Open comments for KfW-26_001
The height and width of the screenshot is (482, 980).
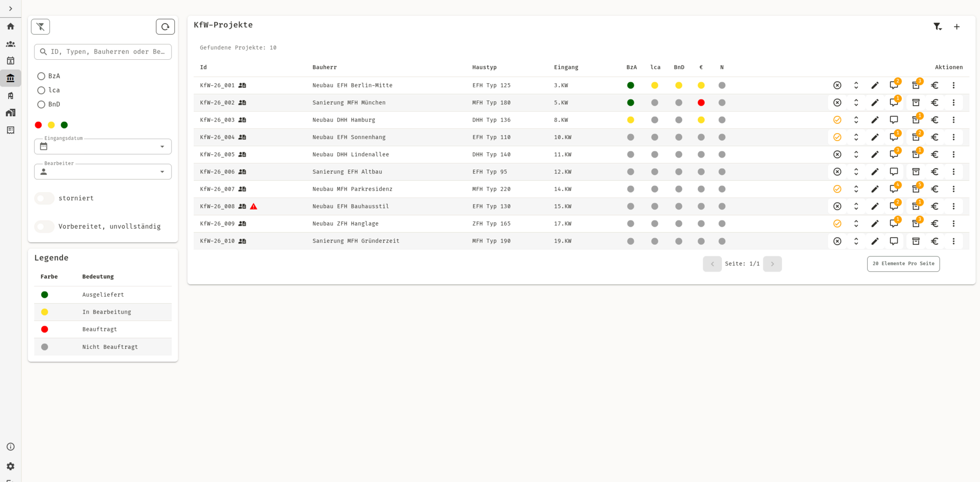tap(894, 86)
